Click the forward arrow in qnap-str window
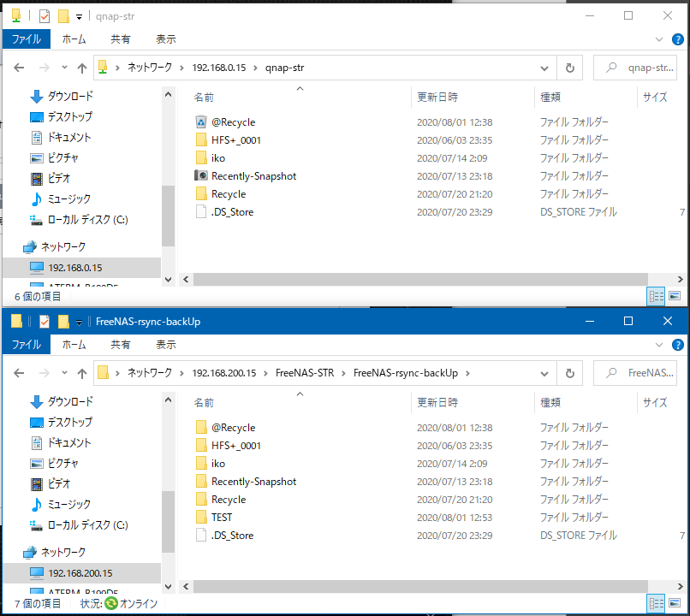The height and width of the screenshot is (616, 690). pos(45,68)
